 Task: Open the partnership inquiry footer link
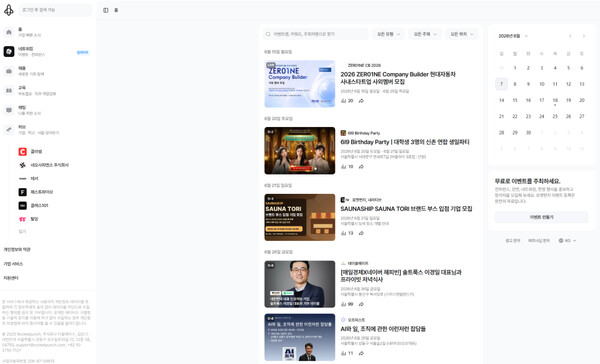click(x=539, y=241)
